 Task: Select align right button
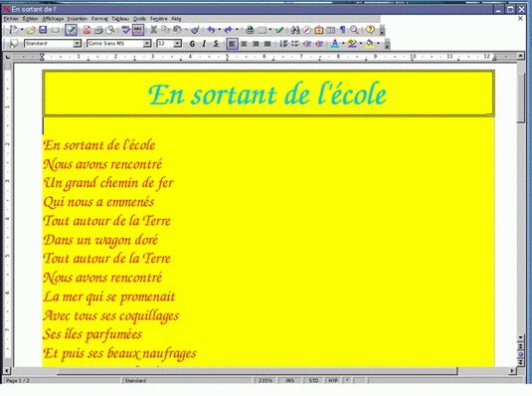pyautogui.click(x=256, y=44)
